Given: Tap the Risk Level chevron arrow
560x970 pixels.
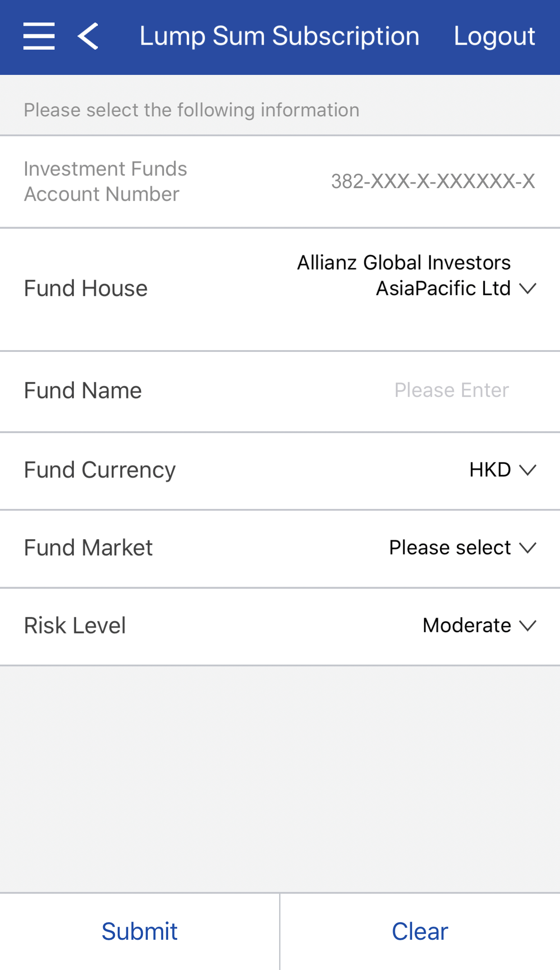Looking at the screenshot, I should coord(528,625).
